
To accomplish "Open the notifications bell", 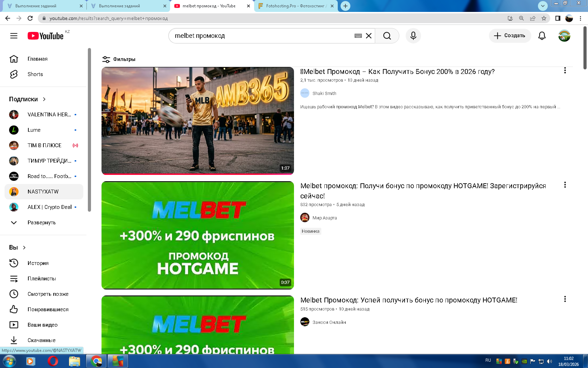I will 541,36.
